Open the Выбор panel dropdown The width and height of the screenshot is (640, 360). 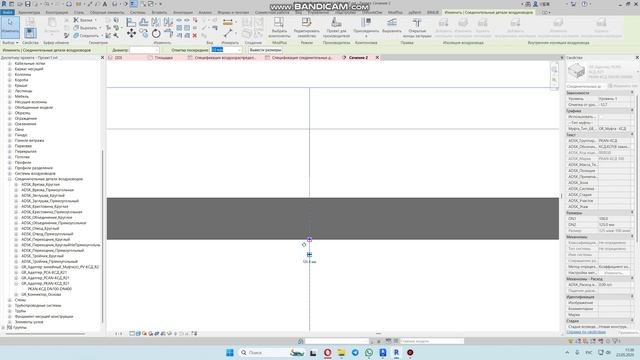10,42
